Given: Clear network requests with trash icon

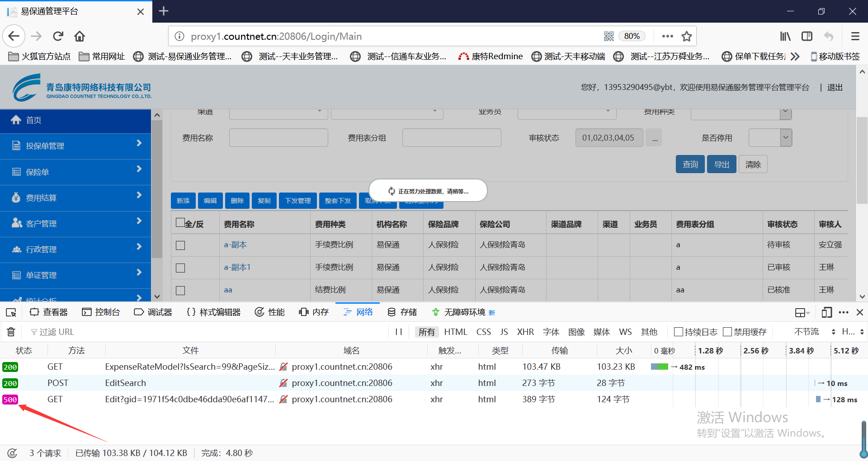Looking at the screenshot, I should click(11, 332).
